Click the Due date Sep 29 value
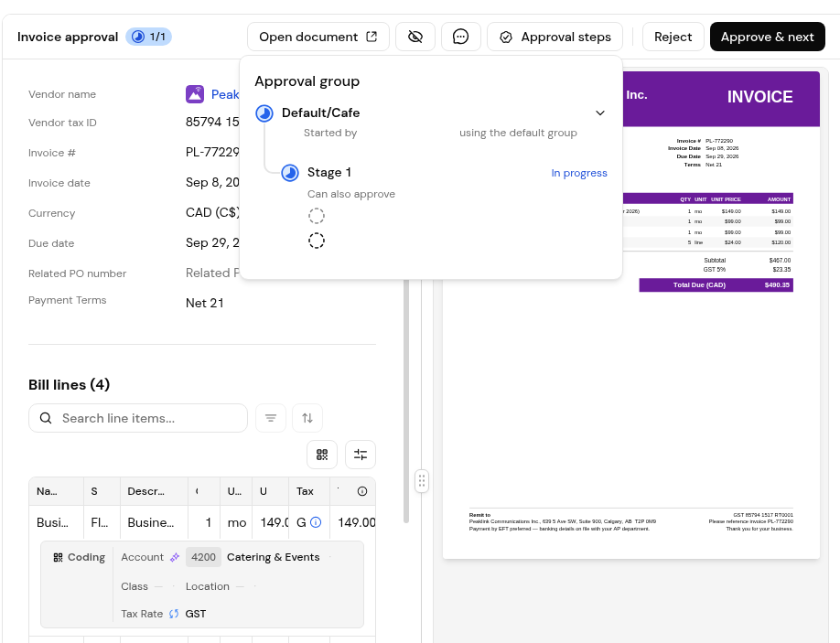The image size is (840, 643). pyautogui.click(x=212, y=242)
